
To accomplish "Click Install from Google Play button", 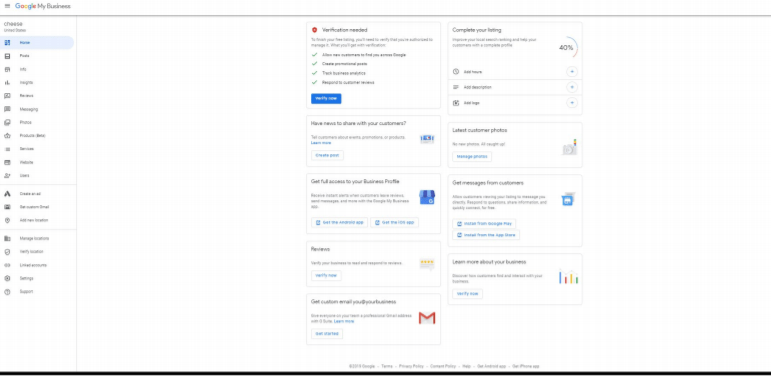I will [484, 224].
